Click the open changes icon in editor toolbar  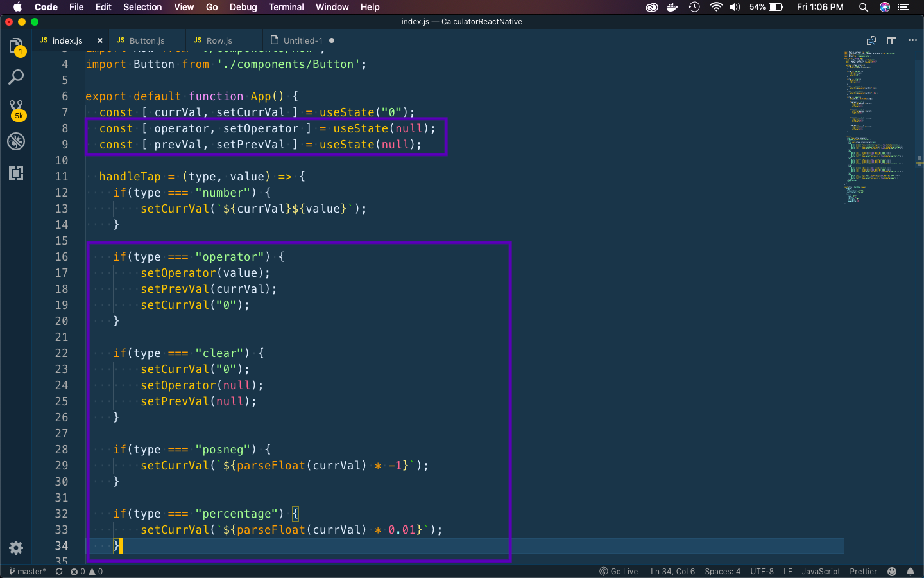[871, 40]
